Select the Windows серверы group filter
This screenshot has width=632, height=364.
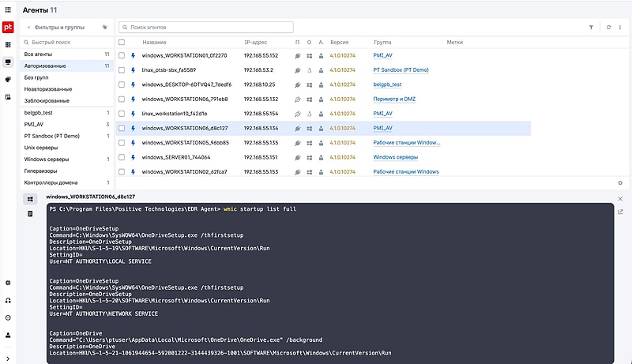click(47, 159)
